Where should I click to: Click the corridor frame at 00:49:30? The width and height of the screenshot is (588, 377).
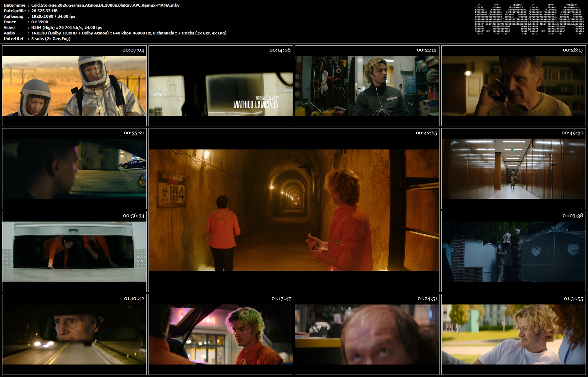(x=513, y=168)
